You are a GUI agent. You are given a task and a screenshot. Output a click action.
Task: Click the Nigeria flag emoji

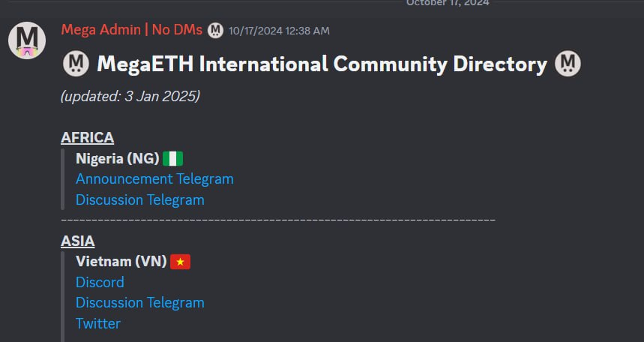pyautogui.click(x=173, y=158)
